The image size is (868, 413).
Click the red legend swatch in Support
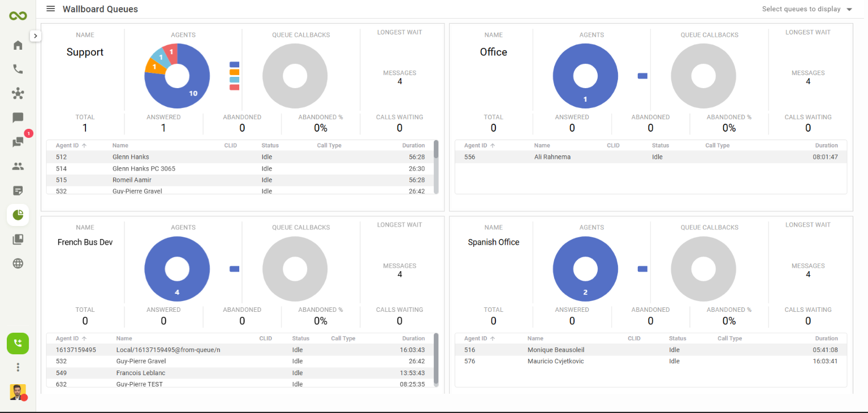click(x=235, y=87)
